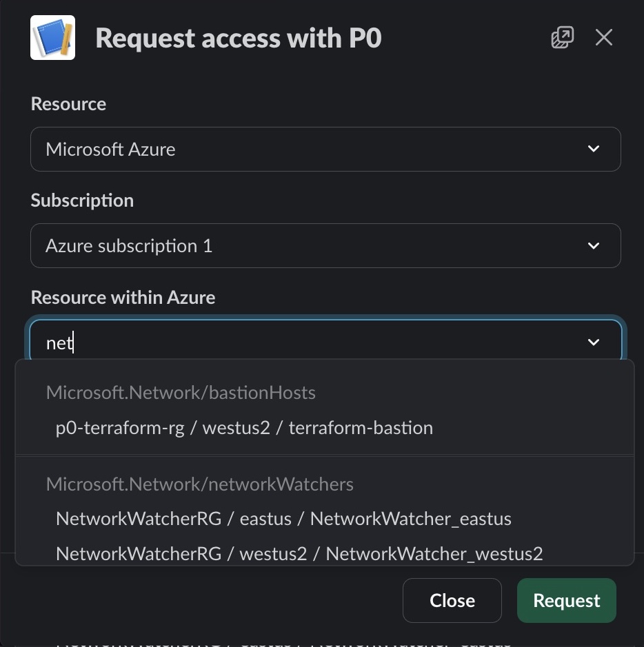Image resolution: width=644 pixels, height=647 pixels.
Task: Select the expand-to-browser icon top right
Action: pyautogui.click(x=562, y=37)
